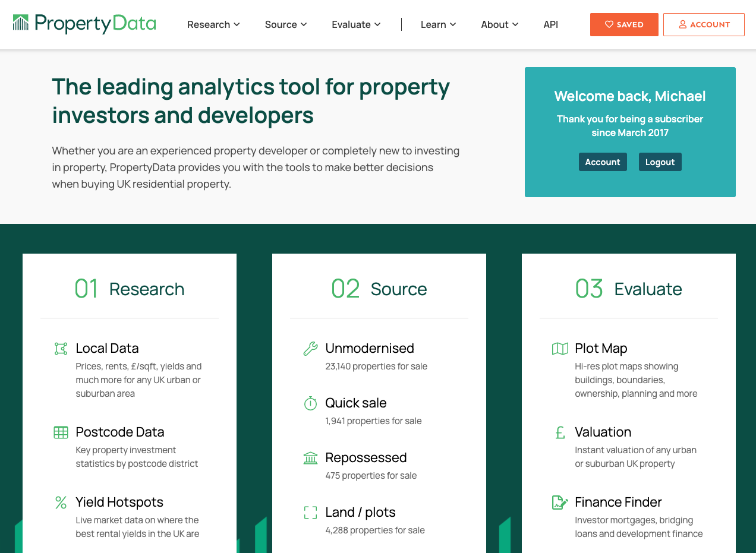Click the '02 Source' card heading
This screenshot has height=553, width=756.
pyautogui.click(x=379, y=289)
